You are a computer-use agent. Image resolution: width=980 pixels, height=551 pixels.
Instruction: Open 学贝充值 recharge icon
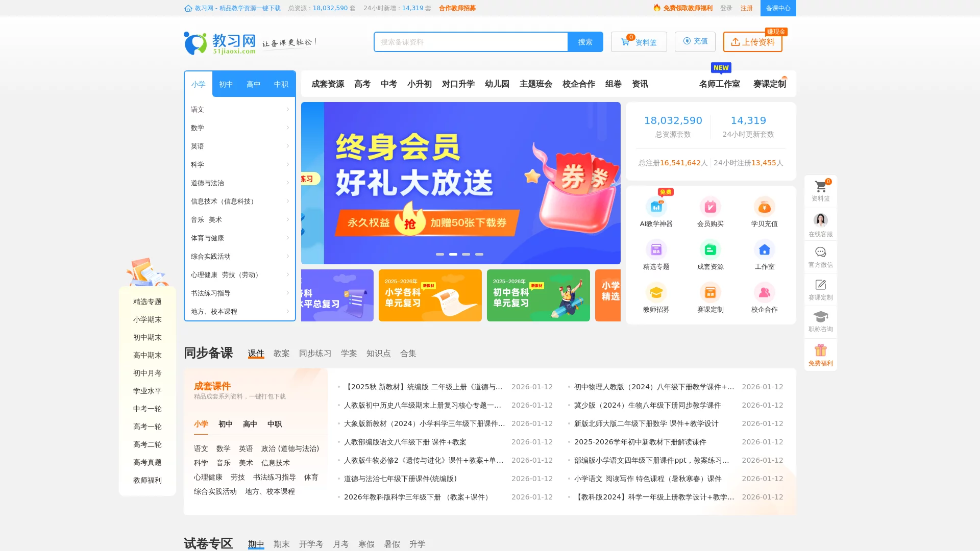(764, 208)
